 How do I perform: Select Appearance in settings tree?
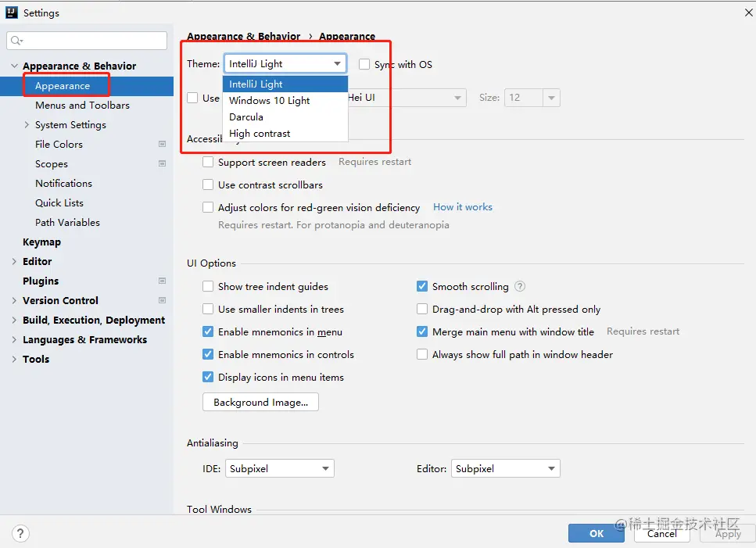click(87, 86)
